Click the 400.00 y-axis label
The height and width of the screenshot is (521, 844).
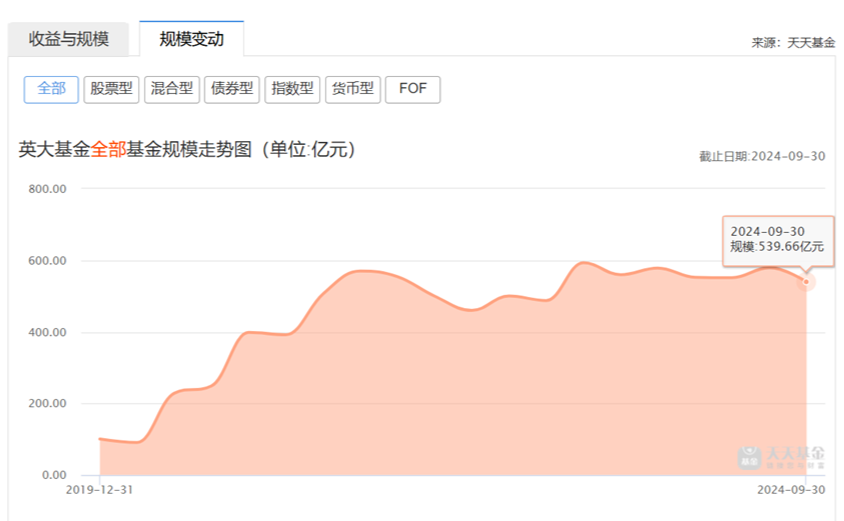pos(47,332)
